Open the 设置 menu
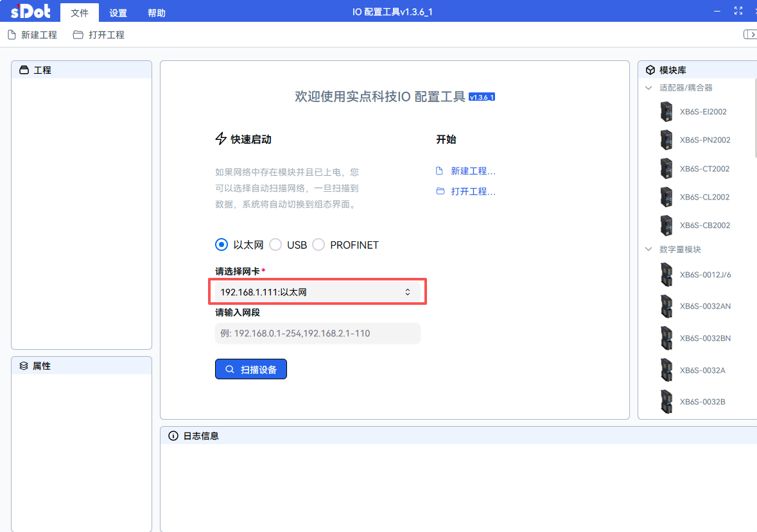Screen dimensions: 757x532 pos(118,13)
